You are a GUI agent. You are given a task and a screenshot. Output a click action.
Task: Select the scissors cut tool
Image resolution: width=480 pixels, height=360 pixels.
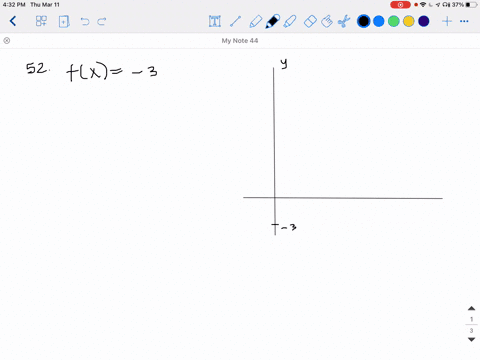click(344, 21)
